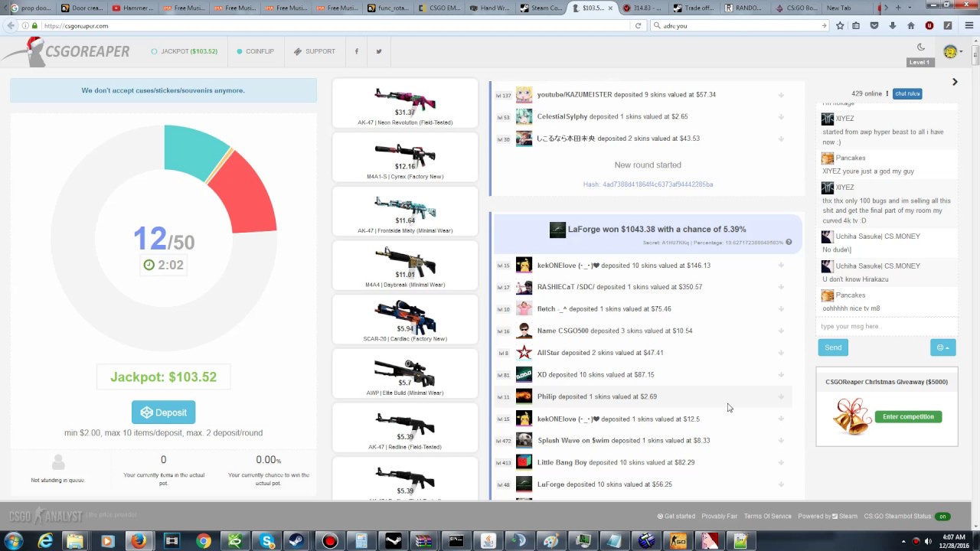The image size is (980, 551).
Task: Open the emoji picker dropdown in chat
Action: coord(943,347)
